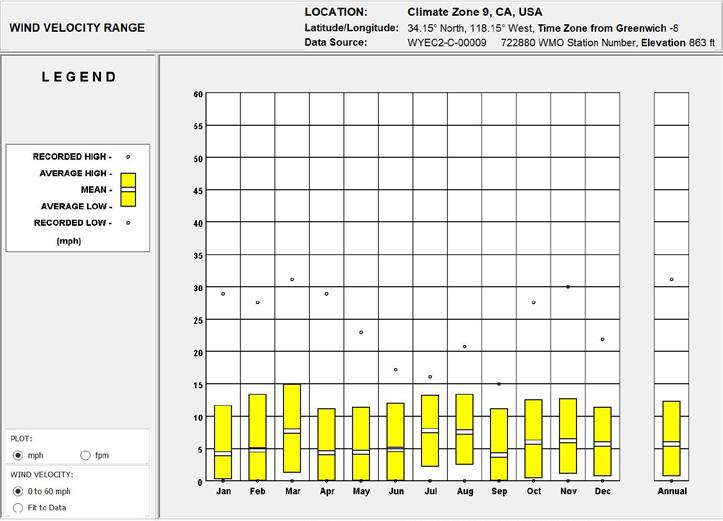Click the WIND VELOCITY RANGE title
The height and width of the screenshot is (521, 723).
pos(77,28)
